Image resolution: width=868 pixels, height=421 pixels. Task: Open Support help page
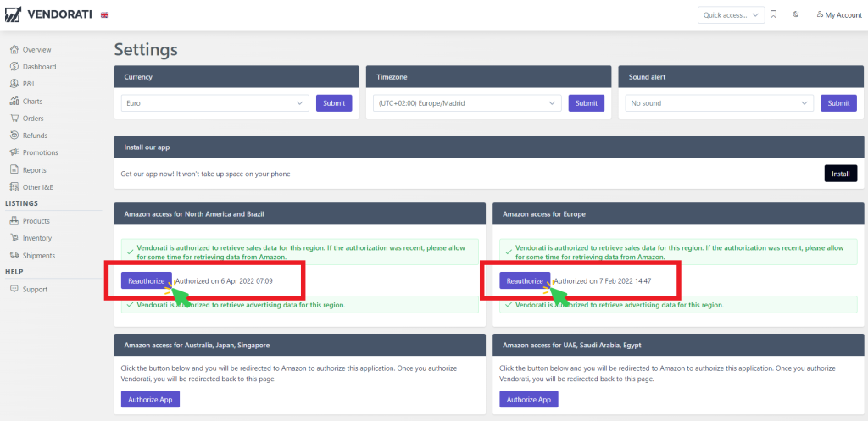click(x=35, y=290)
